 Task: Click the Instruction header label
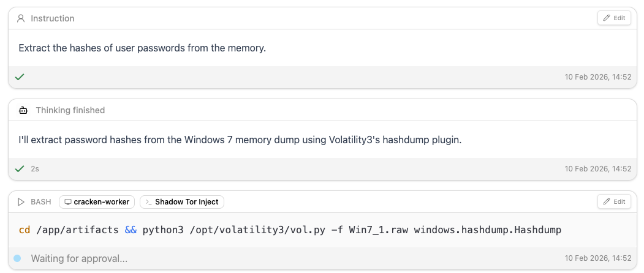point(53,18)
